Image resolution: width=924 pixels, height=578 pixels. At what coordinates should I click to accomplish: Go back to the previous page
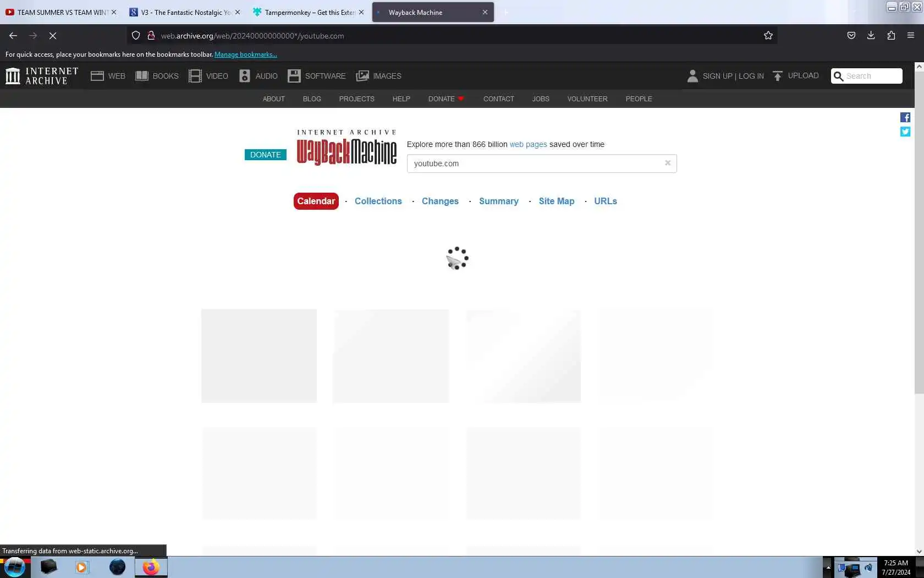[x=13, y=36]
